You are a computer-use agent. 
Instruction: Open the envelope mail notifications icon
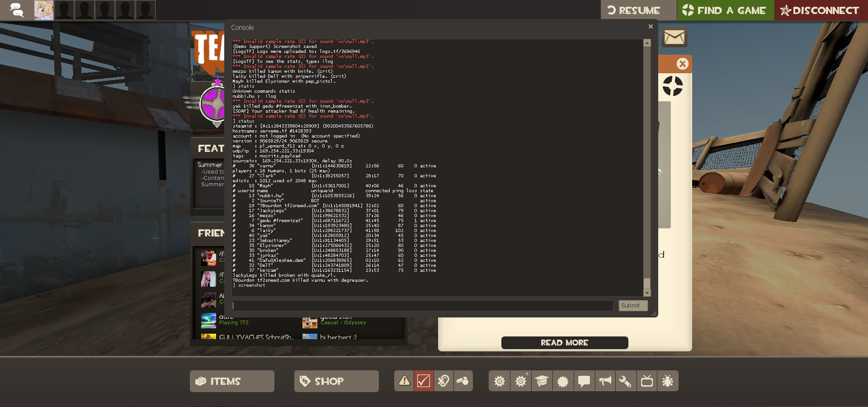(675, 38)
